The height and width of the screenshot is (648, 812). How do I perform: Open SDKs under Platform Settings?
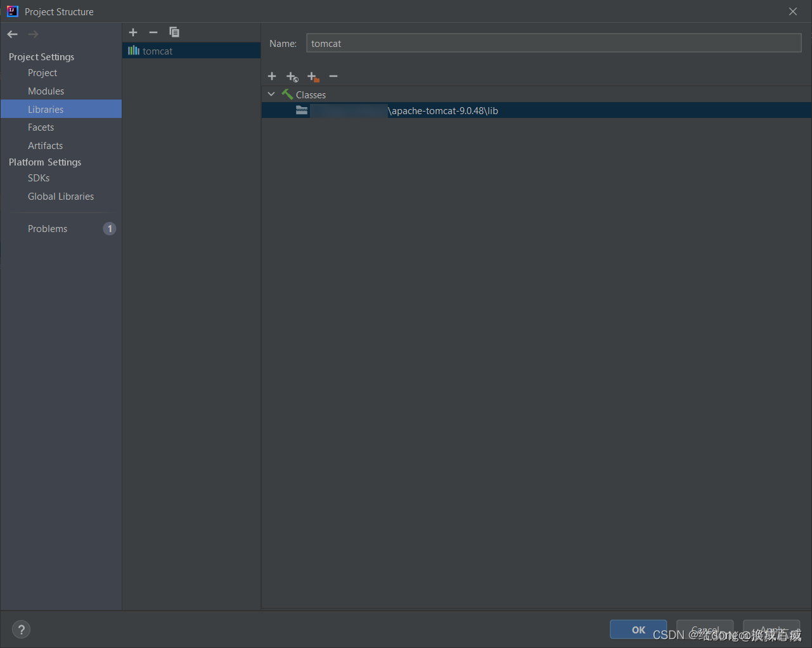[39, 178]
